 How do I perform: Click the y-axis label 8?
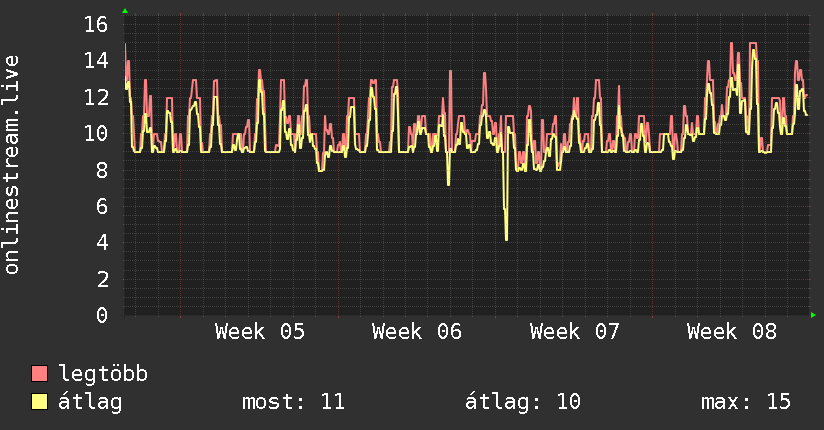[102, 170]
